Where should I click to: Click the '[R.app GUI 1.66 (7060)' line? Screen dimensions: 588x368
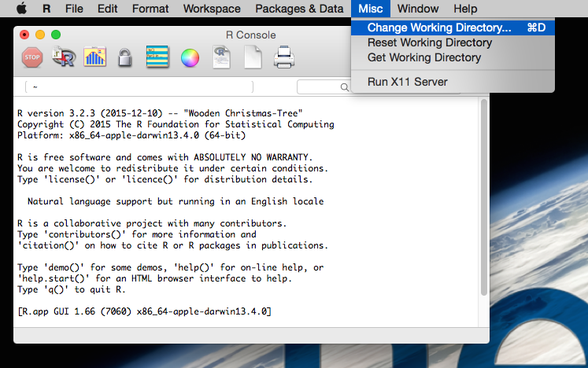144,311
